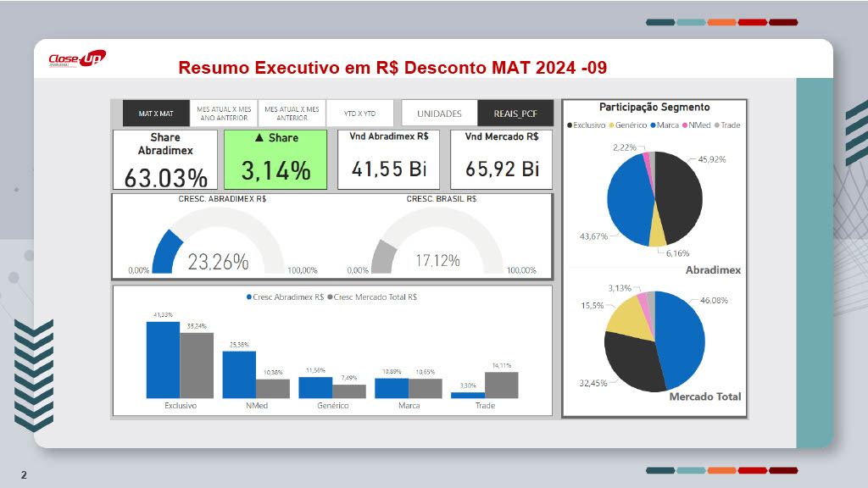This screenshot has height=488, width=868.
Task: Click the gray Trade bar
Action: (x=502, y=385)
